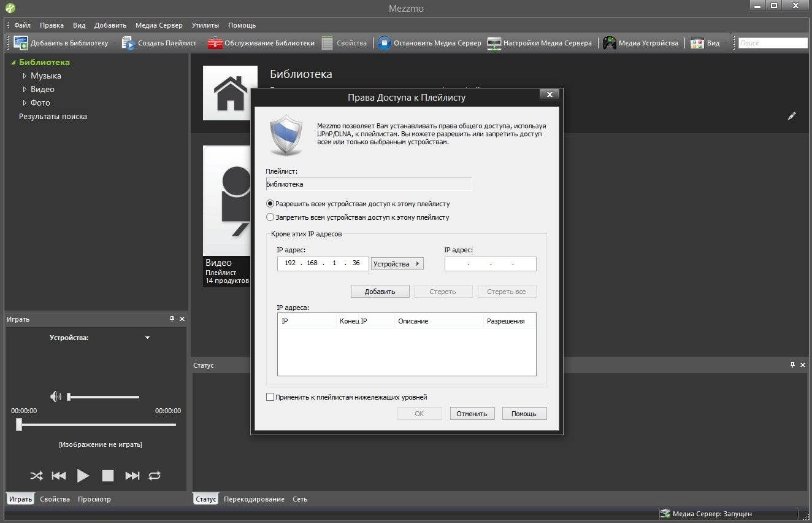The height and width of the screenshot is (523, 812).
Task: Toggle repeat playback icon
Action: [155, 476]
